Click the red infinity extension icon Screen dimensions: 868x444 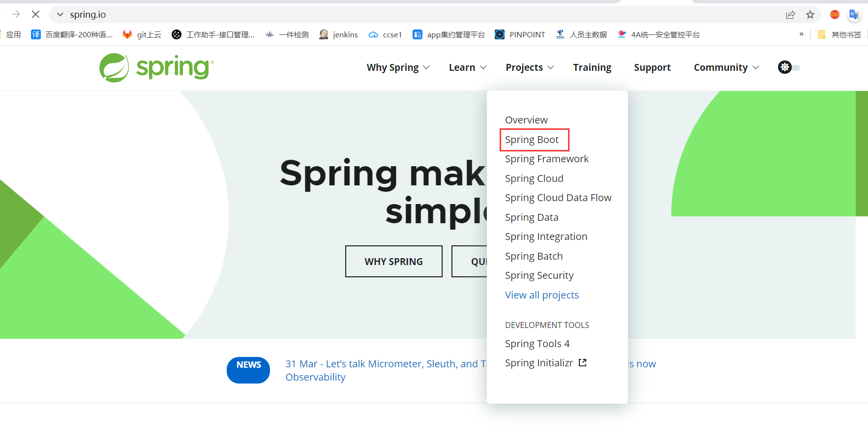[835, 14]
